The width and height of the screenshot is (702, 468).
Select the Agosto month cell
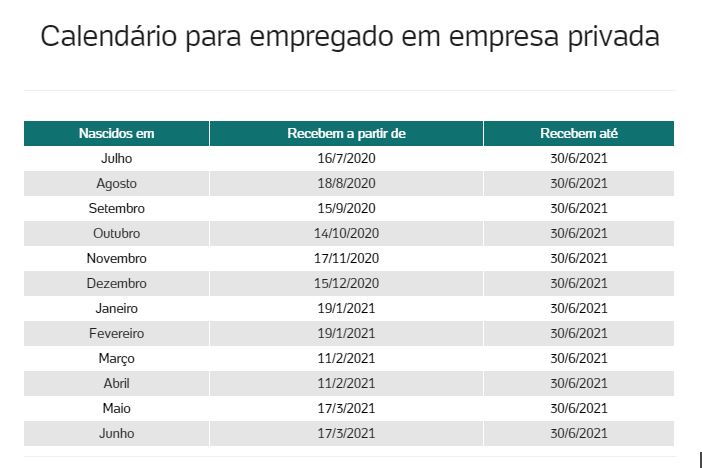tap(116, 183)
